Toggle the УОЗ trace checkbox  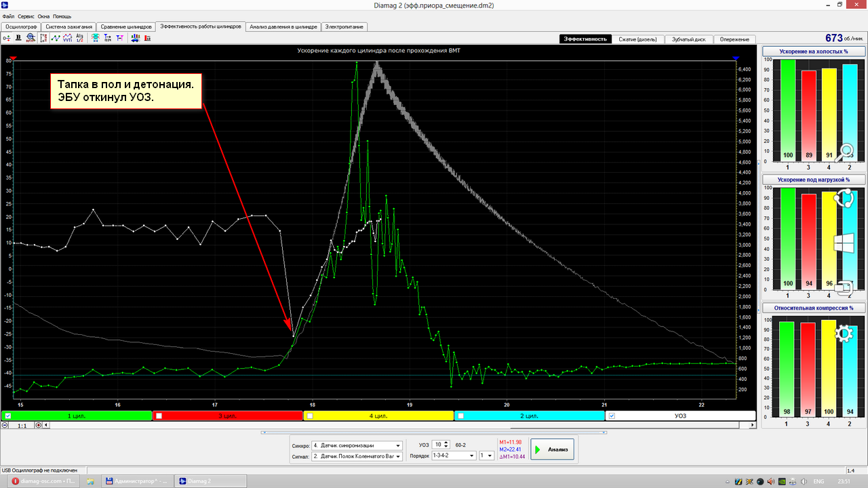point(612,415)
